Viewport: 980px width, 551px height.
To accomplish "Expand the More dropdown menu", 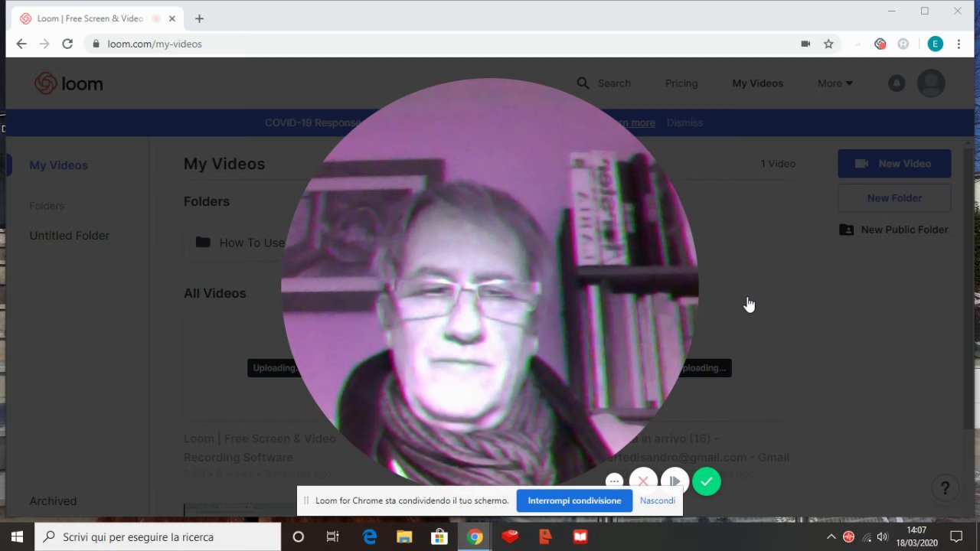I will coord(835,83).
